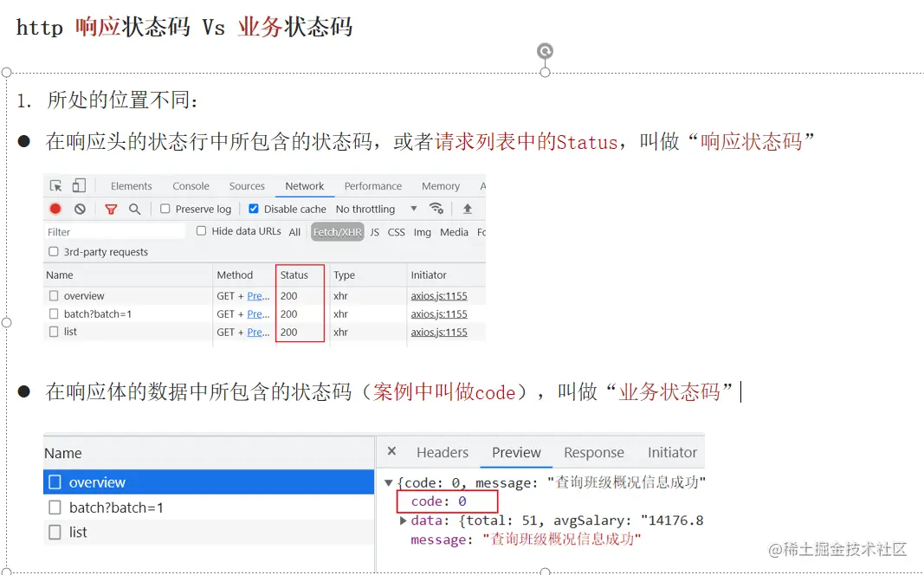
Task: Expand the data object triangle
Action: click(403, 520)
